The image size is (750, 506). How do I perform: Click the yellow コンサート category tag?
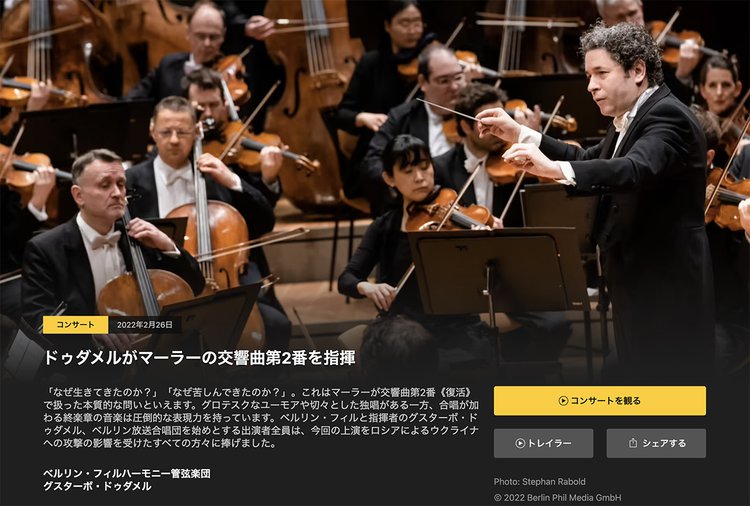(x=76, y=325)
